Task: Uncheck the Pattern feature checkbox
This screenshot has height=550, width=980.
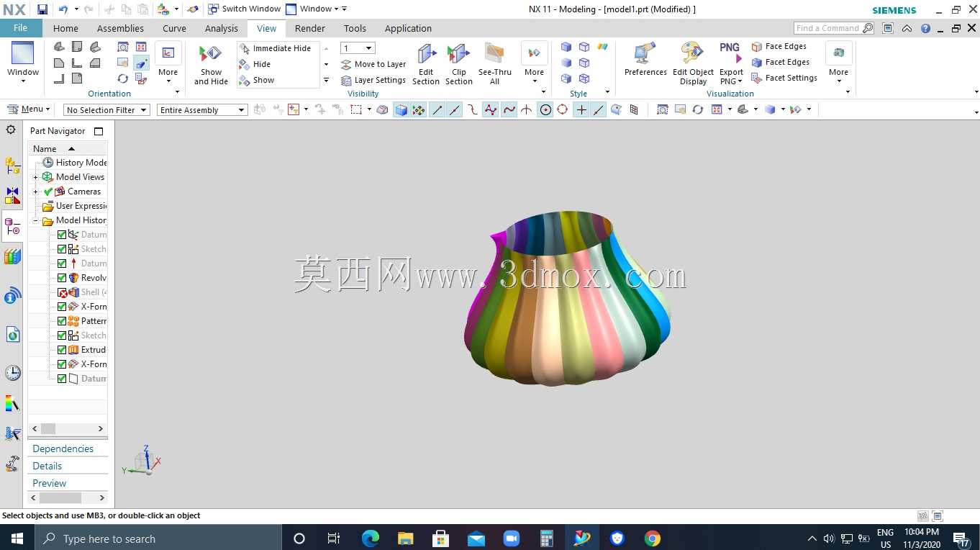Action: tap(62, 321)
